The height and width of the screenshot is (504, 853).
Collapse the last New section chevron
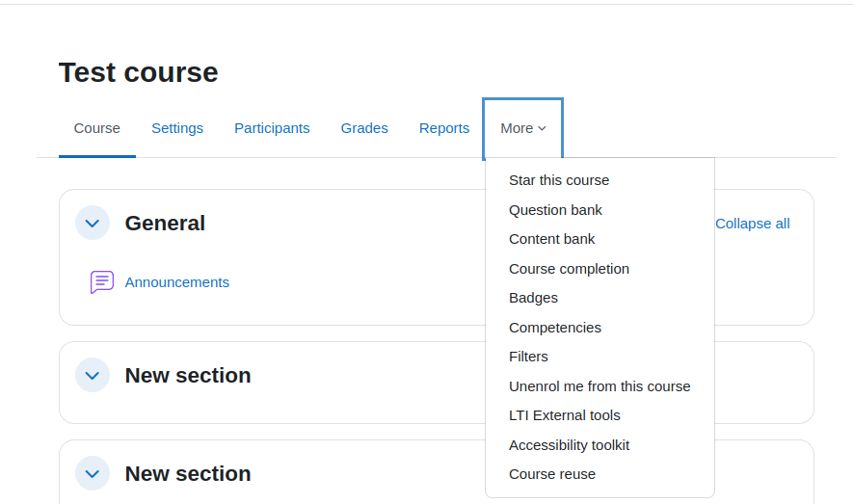point(93,473)
